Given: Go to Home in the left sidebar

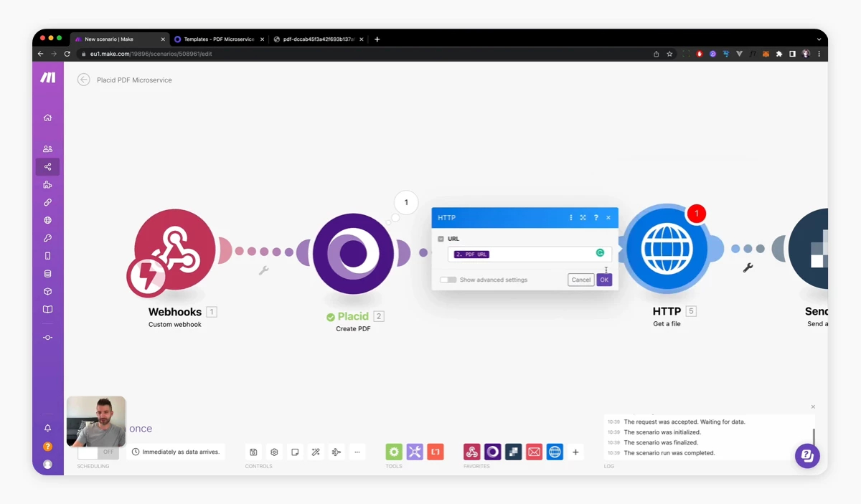Looking at the screenshot, I should coord(47,118).
